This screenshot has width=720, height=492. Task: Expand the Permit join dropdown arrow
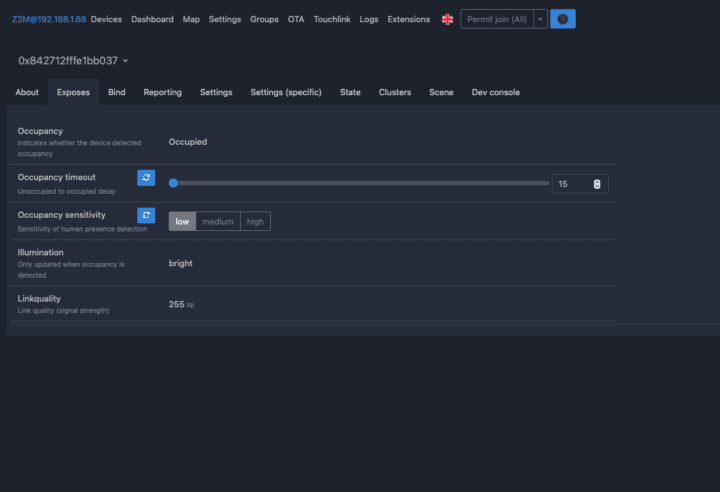[x=540, y=19]
